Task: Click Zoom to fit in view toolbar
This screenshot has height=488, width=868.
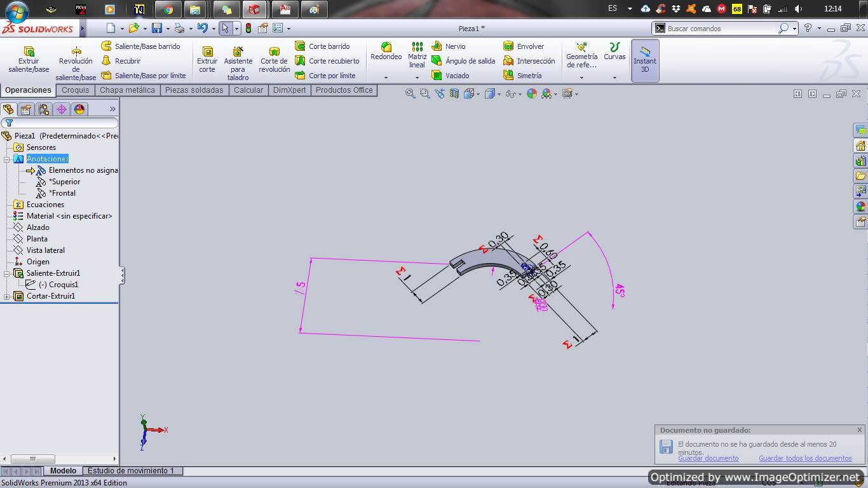Action: 410,93
